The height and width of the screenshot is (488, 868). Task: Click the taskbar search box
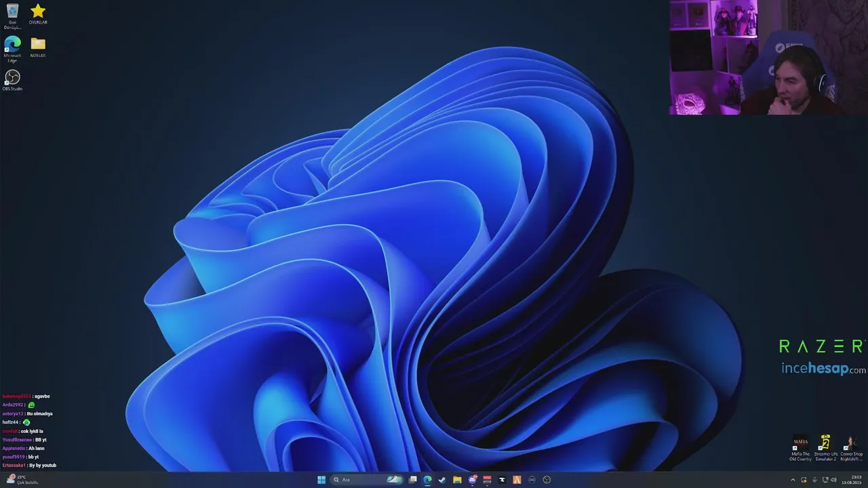tap(367, 480)
